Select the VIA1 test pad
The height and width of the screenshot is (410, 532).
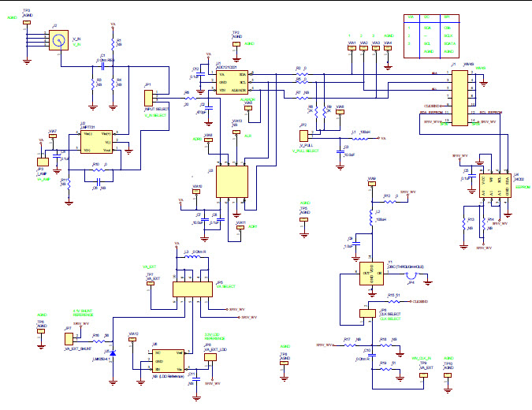352,47
